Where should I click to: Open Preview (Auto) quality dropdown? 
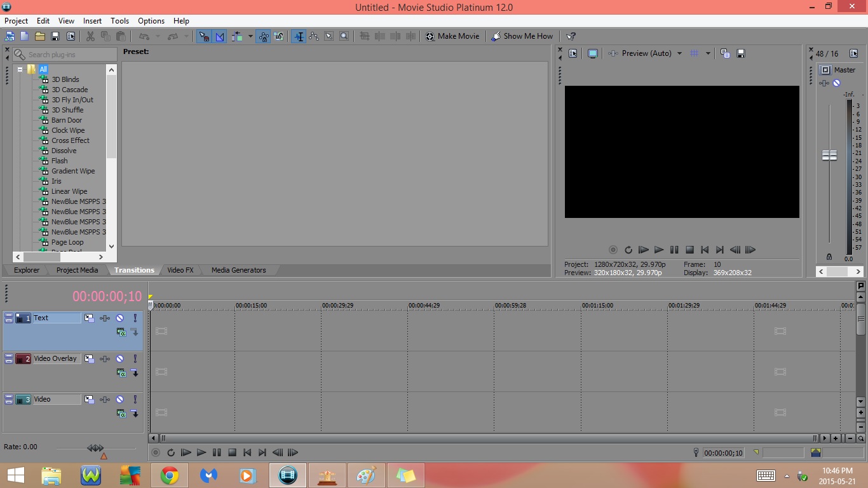tap(679, 53)
